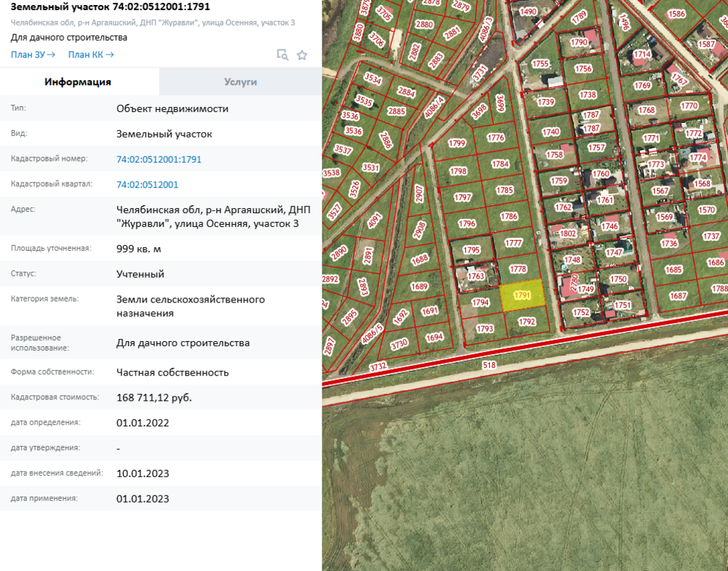Open cadastral number 74:02:0512001:1791 link
728x571 pixels.
point(159,159)
